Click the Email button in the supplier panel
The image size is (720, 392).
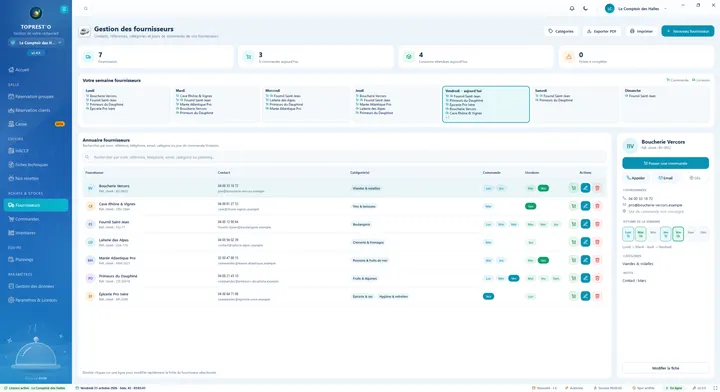665,178
